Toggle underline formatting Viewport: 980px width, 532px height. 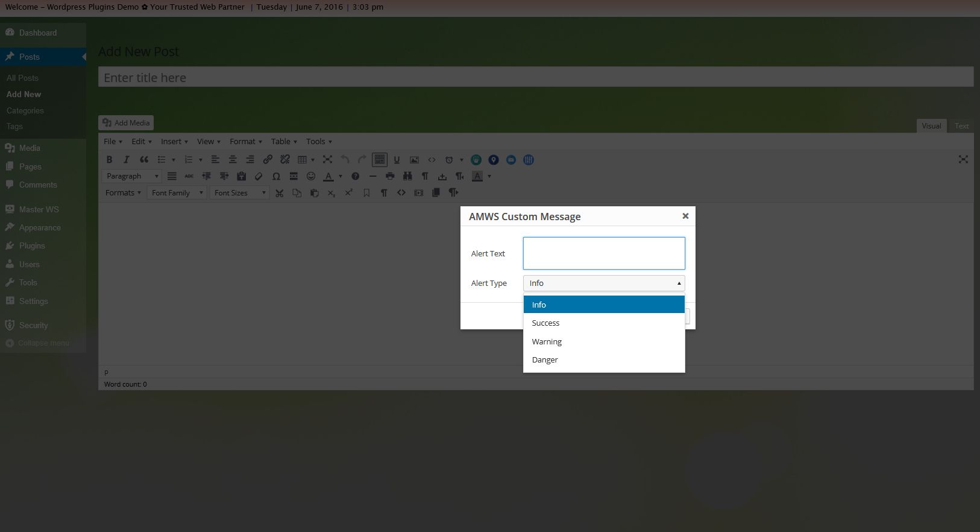click(x=397, y=160)
